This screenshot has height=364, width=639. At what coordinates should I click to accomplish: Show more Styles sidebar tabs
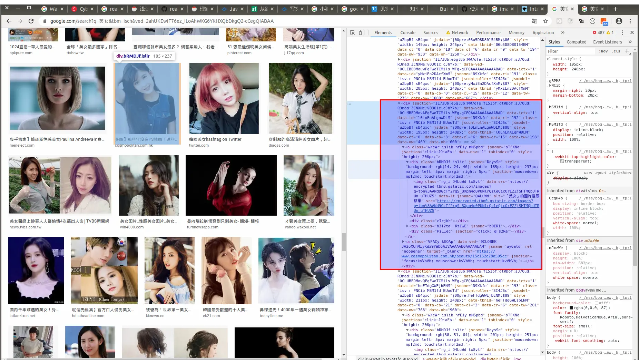[x=630, y=42]
